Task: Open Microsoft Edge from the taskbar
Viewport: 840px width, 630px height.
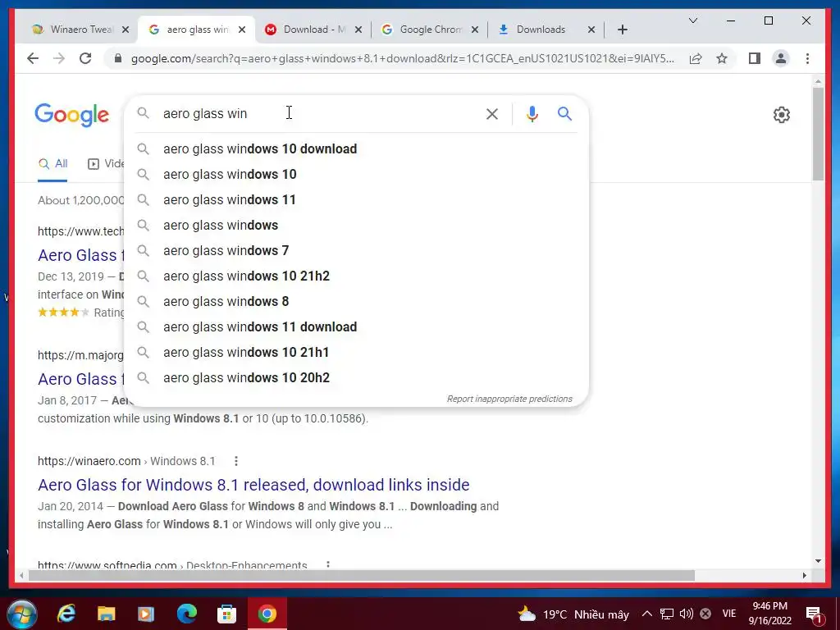Action: 186,614
